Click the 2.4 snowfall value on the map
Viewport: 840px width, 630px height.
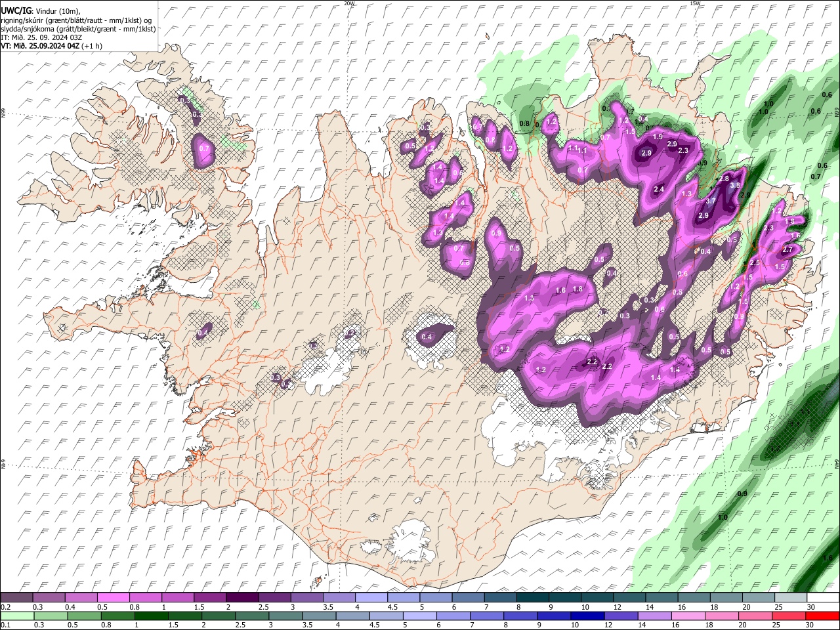[660, 189]
